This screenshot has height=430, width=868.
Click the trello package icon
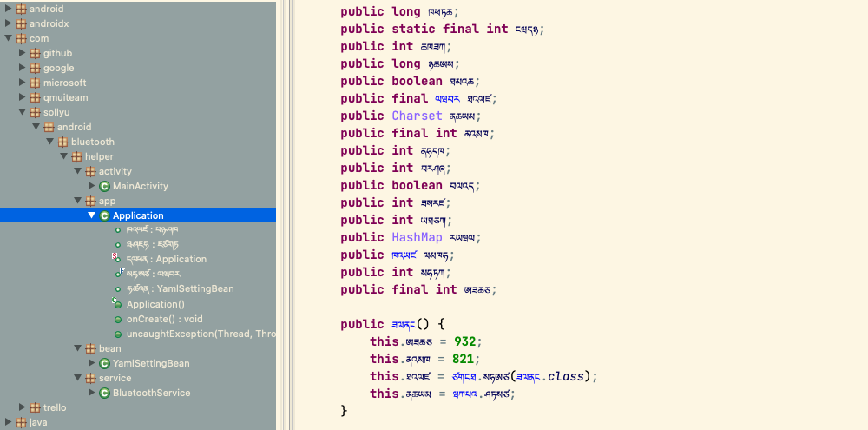[35, 407]
